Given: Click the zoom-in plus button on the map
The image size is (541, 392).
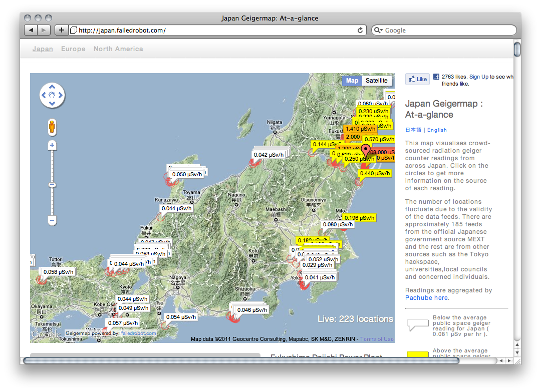Looking at the screenshot, I should [52, 145].
